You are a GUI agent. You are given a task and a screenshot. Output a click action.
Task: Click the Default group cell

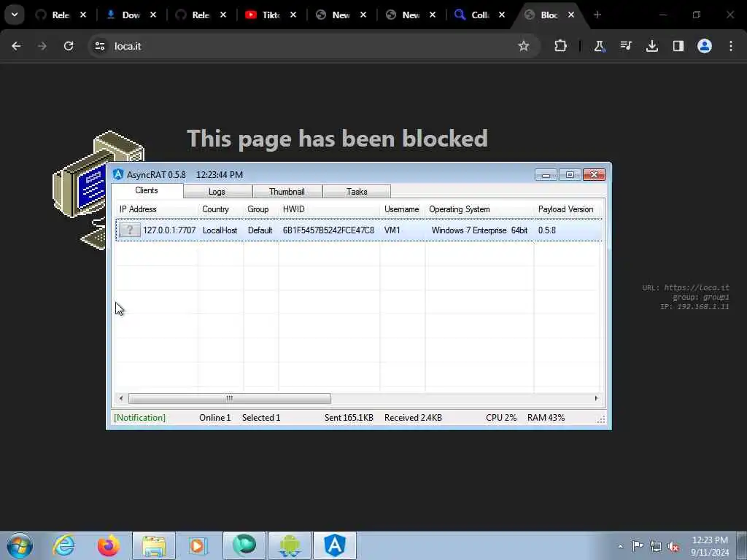click(260, 230)
